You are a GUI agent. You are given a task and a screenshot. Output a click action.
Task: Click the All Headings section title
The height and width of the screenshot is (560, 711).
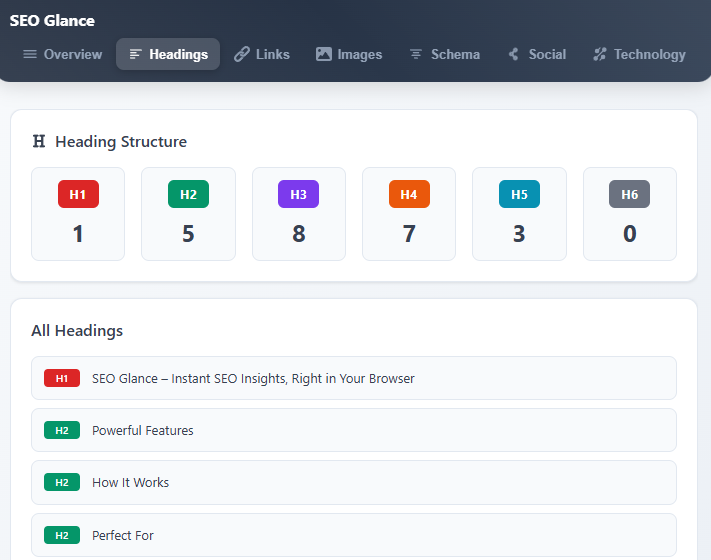(77, 331)
